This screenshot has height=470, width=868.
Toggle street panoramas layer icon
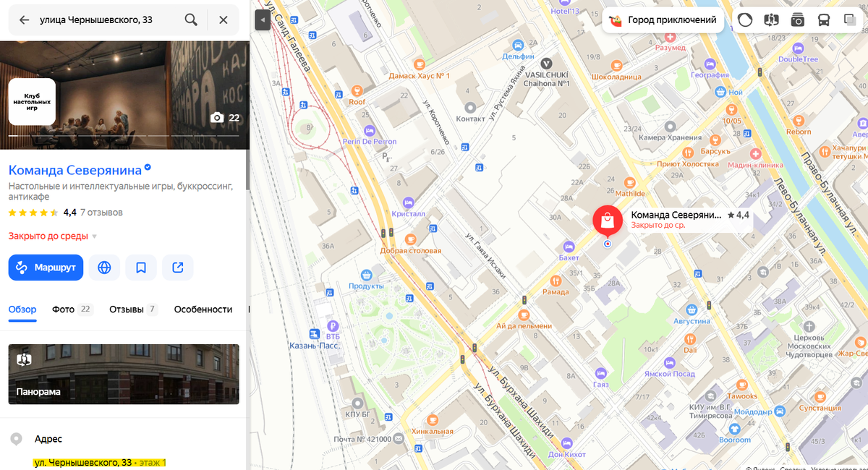pyautogui.click(x=772, y=20)
